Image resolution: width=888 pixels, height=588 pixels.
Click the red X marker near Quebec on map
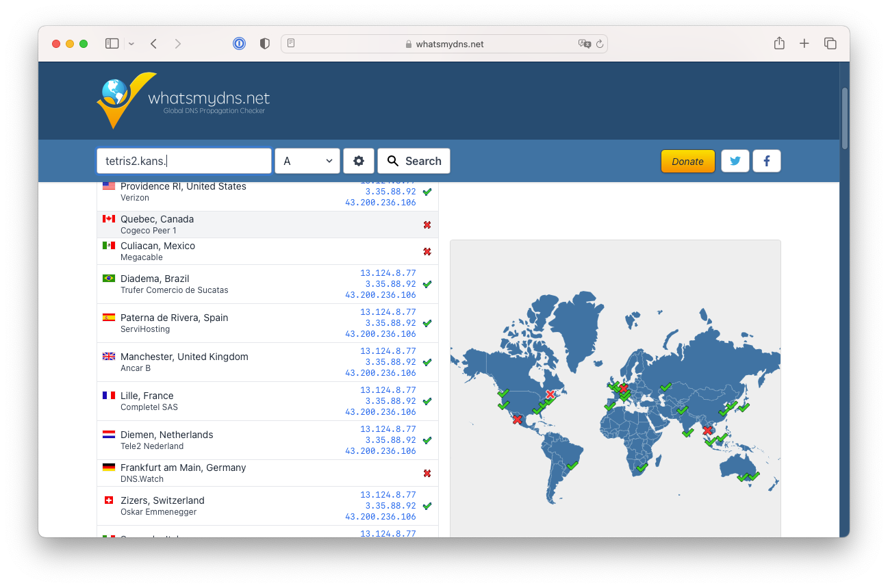[x=550, y=394]
